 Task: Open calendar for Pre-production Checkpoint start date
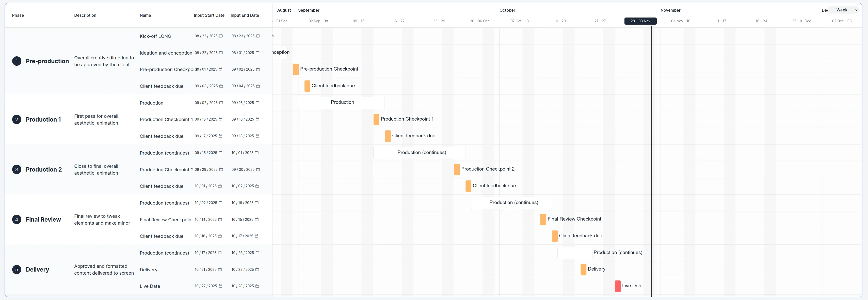pos(221,69)
